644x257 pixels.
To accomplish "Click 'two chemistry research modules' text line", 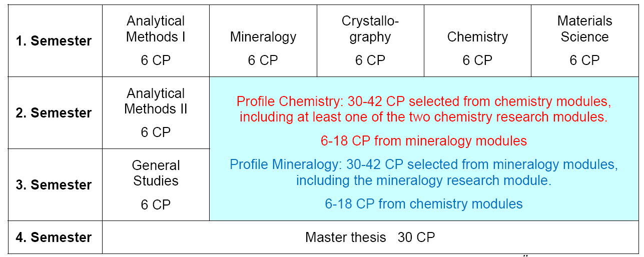I will pos(424,117).
